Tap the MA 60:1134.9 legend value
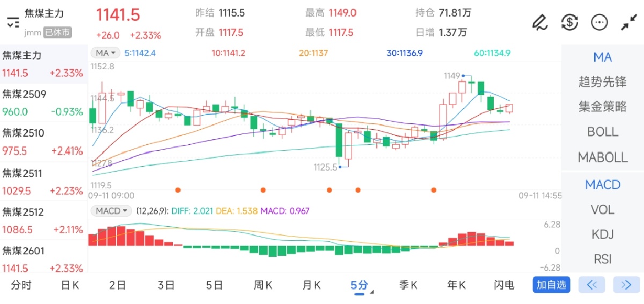Viewport: 644px width, 304px height. [492, 53]
